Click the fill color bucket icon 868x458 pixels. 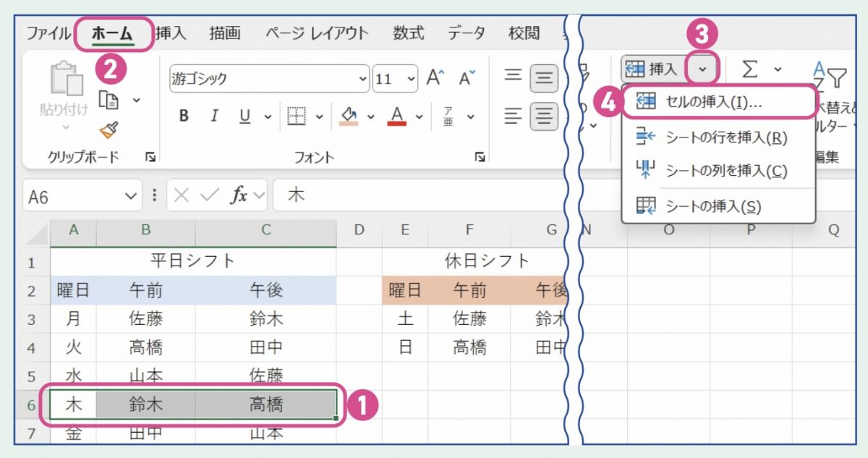349,116
